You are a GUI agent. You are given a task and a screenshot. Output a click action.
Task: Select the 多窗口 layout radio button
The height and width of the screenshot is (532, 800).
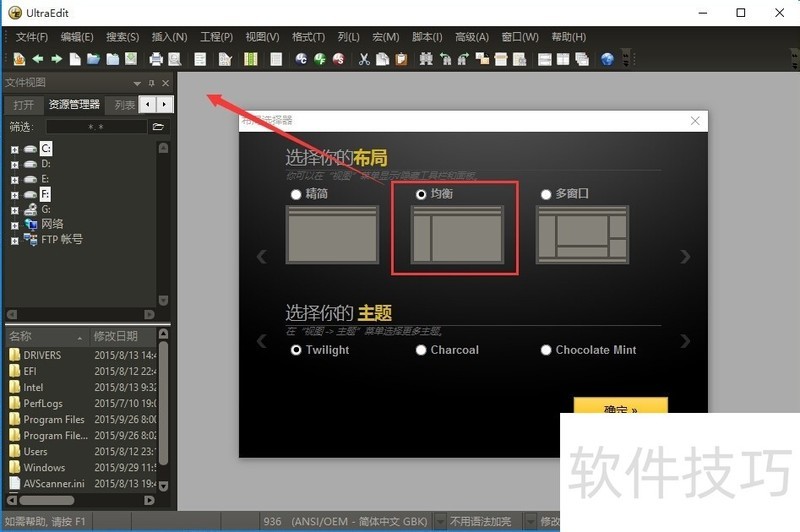[x=546, y=194]
